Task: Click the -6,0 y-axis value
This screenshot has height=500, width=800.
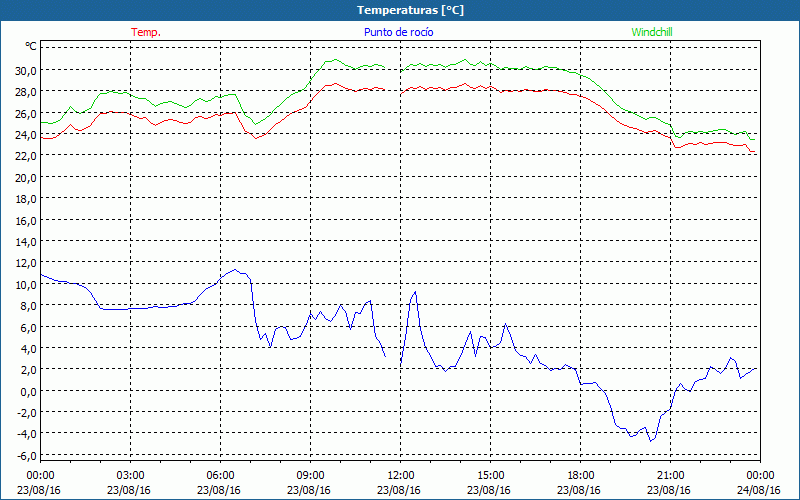Action: (28, 455)
